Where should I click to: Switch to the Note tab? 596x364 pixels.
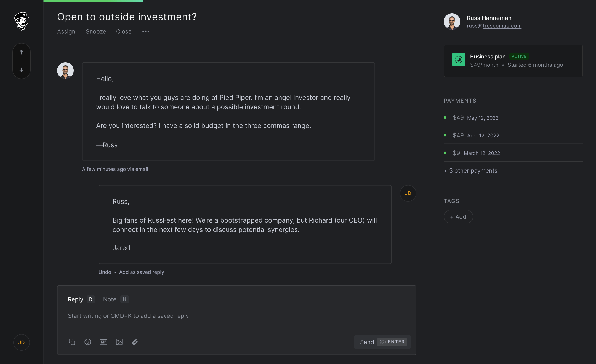pos(110,299)
